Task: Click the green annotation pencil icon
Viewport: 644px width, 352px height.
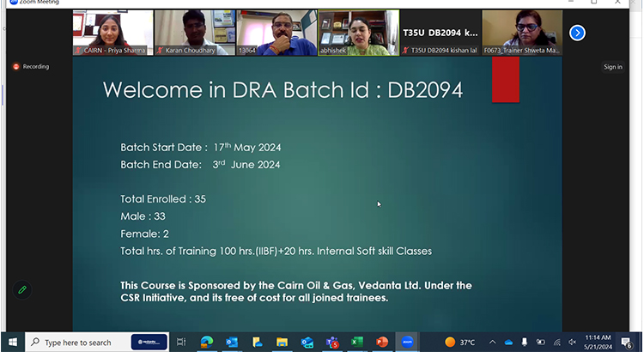Action: (22, 290)
